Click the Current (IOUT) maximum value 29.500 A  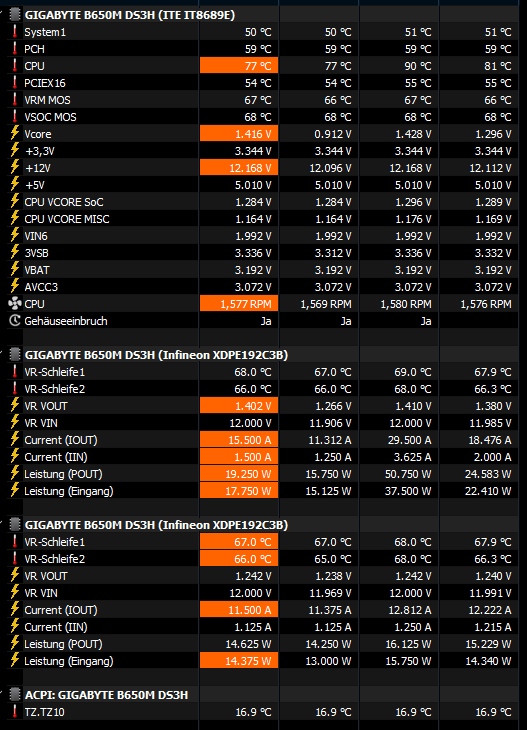coord(410,440)
